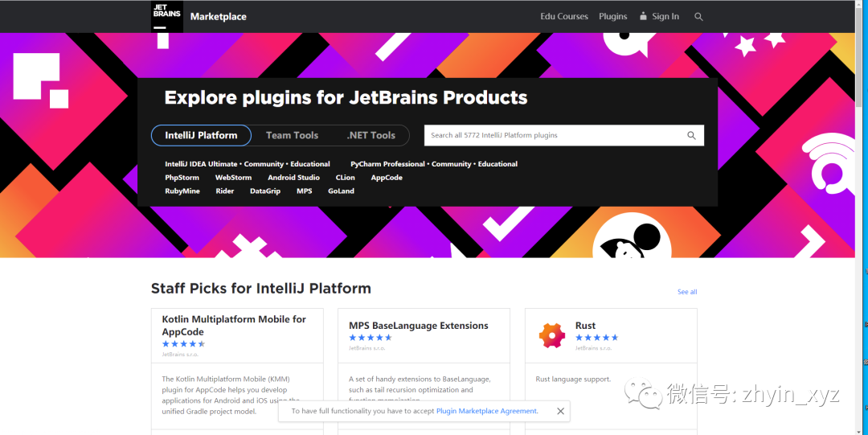Go to the Marketplace home title
Image resolution: width=868 pixels, height=435 pixels.
pos(218,17)
